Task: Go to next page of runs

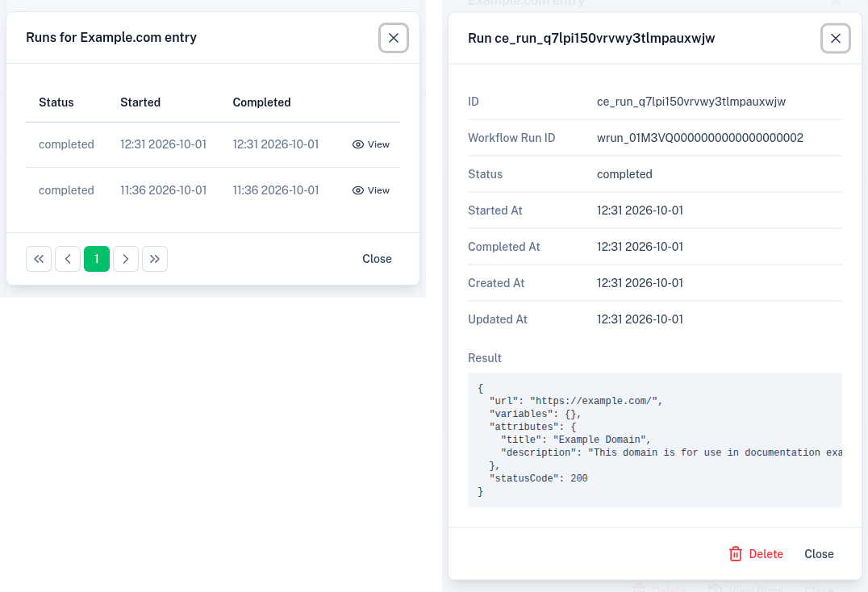Action: pyautogui.click(x=126, y=259)
